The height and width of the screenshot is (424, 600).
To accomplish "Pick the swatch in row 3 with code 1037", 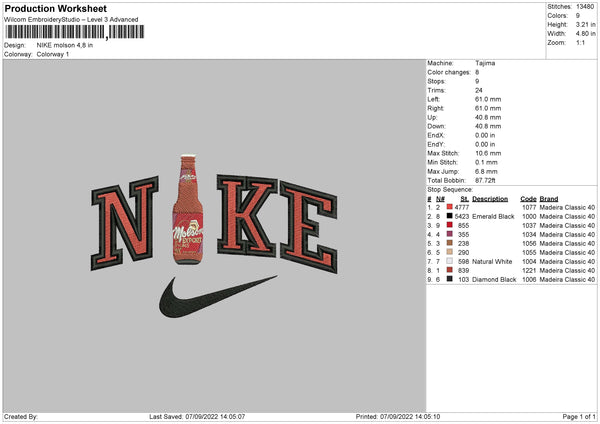I will tap(449, 225).
